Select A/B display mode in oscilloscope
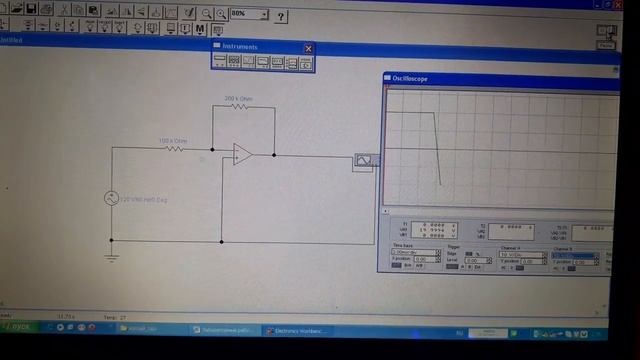640x360 pixels. [419, 266]
